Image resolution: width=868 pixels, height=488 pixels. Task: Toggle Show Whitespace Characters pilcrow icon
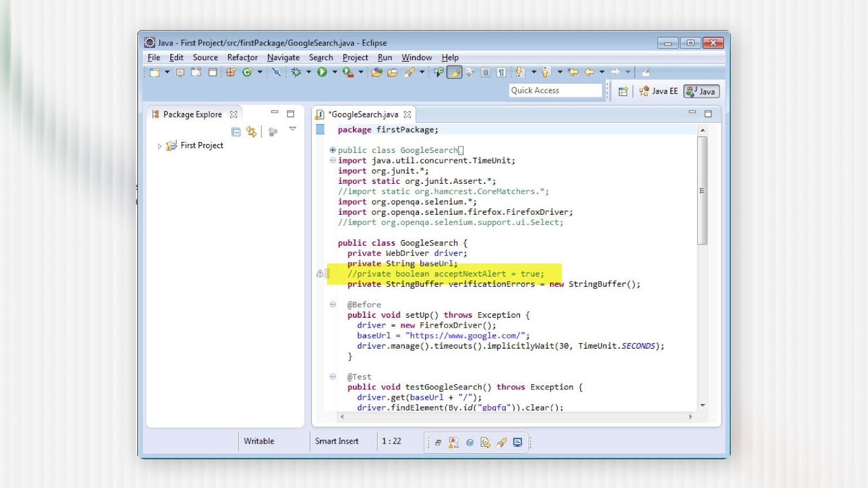[502, 72]
